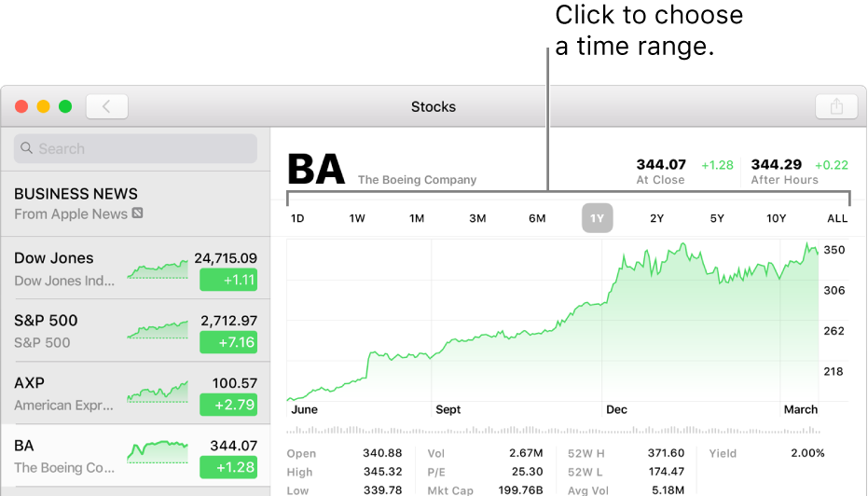868x496 pixels.
Task: Click the green full-screen window button
Action: [x=65, y=106]
